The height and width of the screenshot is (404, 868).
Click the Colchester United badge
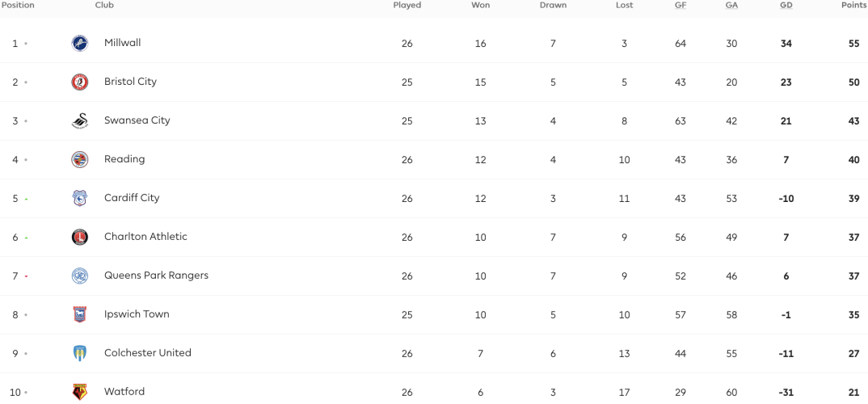click(80, 353)
